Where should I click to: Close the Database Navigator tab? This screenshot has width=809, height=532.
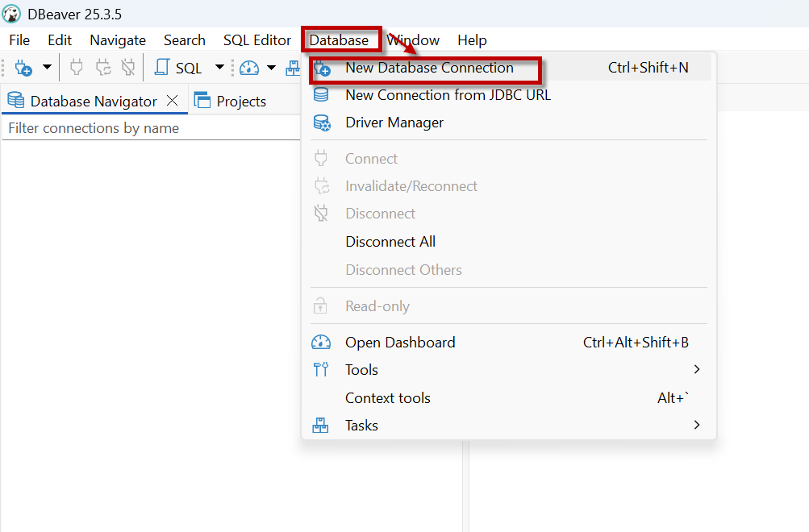click(x=172, y=101)
